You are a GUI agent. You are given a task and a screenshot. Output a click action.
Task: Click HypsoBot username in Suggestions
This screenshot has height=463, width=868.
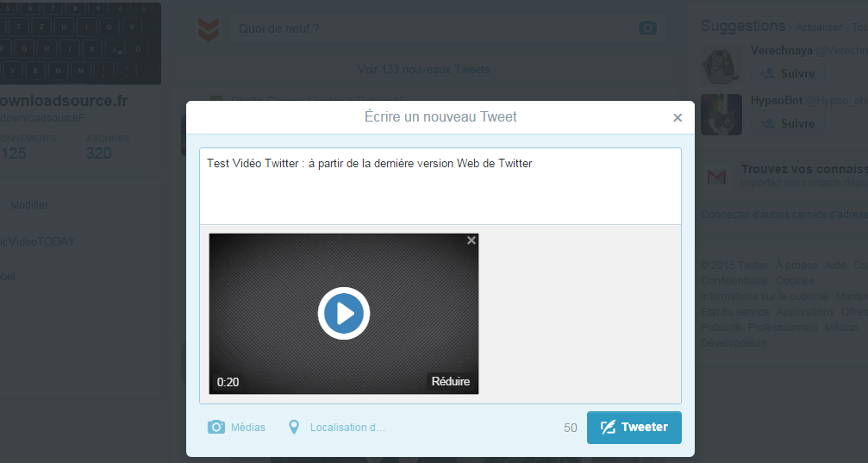tap(777, 100)
